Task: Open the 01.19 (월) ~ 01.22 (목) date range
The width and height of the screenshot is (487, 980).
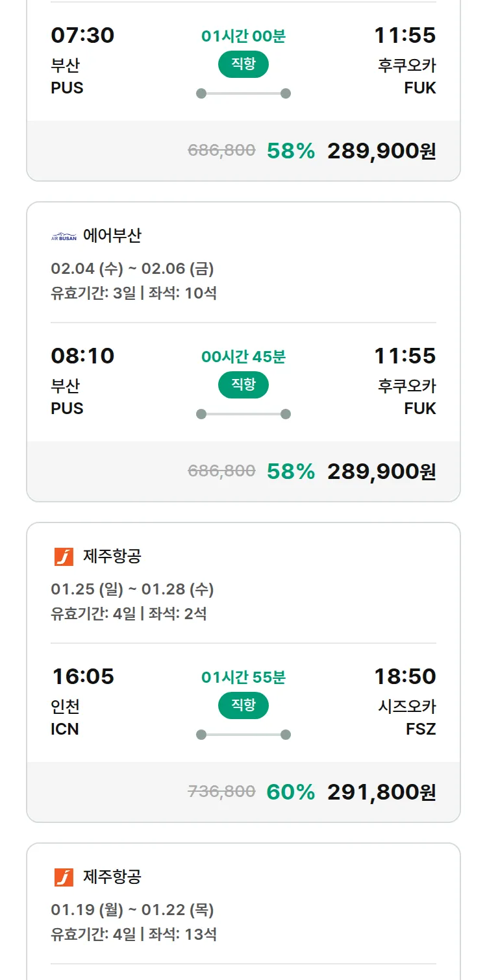Action: tap(132, 910)
